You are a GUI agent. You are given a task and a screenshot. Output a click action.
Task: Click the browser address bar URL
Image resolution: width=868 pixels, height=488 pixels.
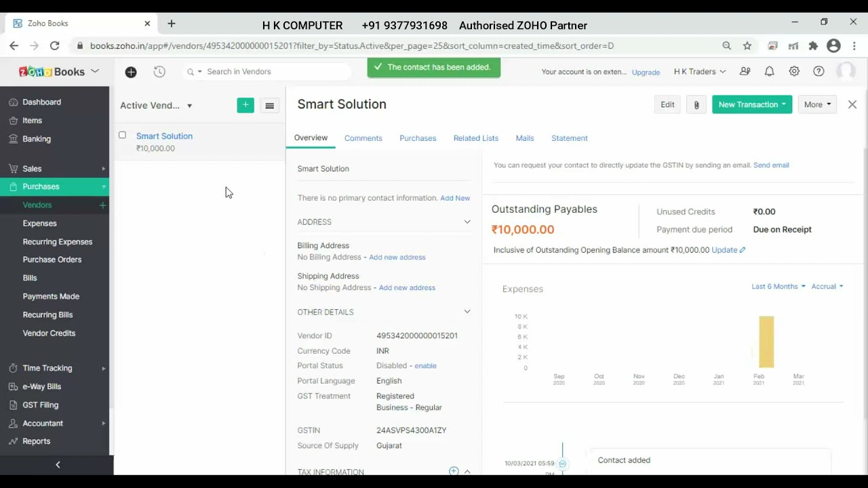(x=352, y=46)
